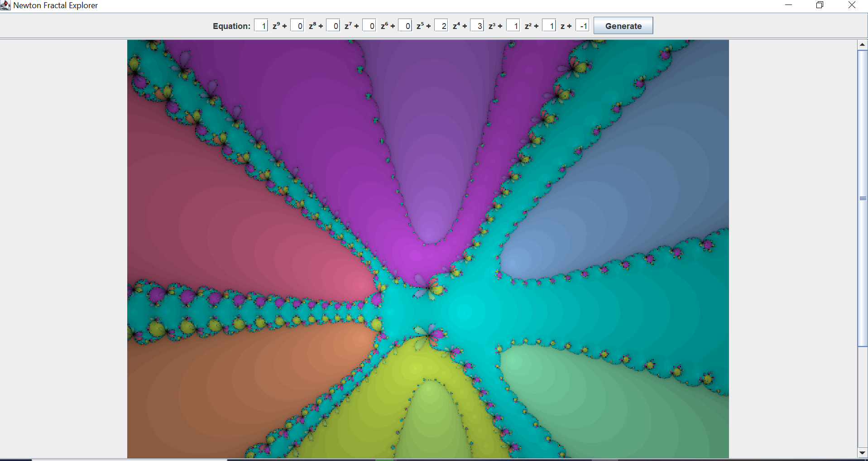Click the z⁶ coefficient field
The height and width of the screenshot is (461, 868).
click(x=369, y=25)
